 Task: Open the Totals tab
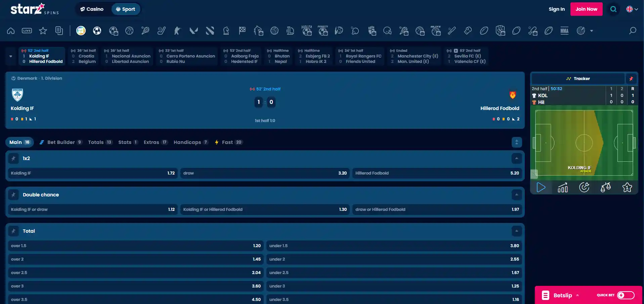[x=100, y=142]
